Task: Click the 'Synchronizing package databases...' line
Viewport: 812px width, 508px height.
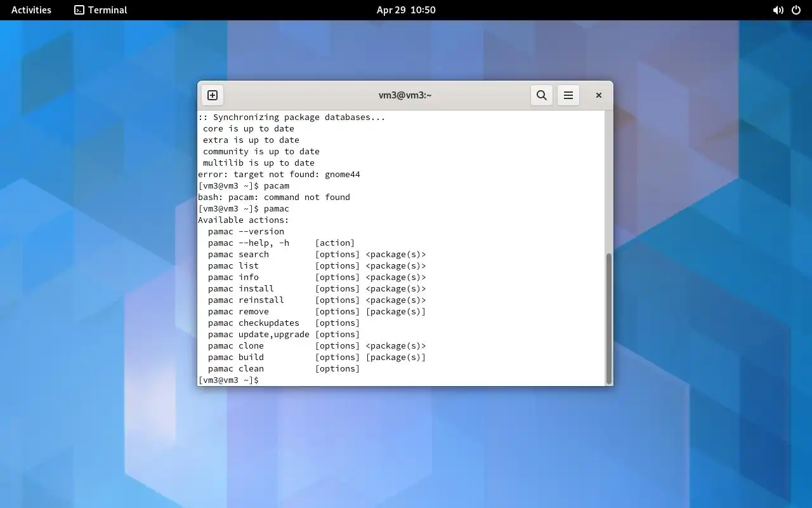Action: (292, 117)
